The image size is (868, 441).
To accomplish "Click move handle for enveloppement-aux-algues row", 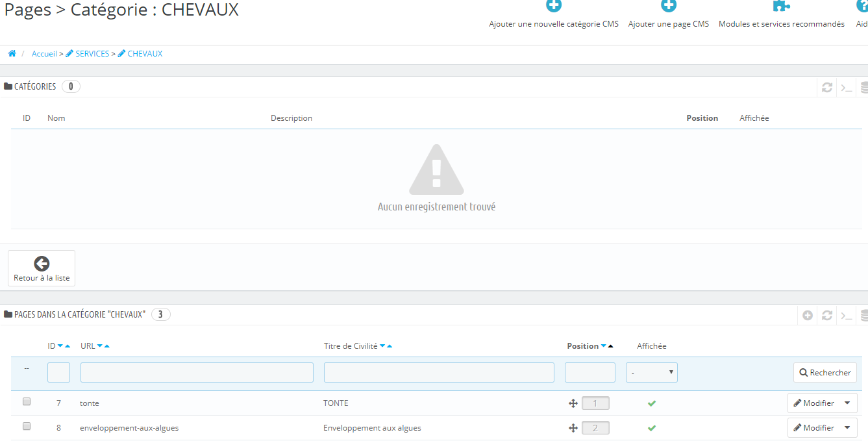I will coord(573,428).
